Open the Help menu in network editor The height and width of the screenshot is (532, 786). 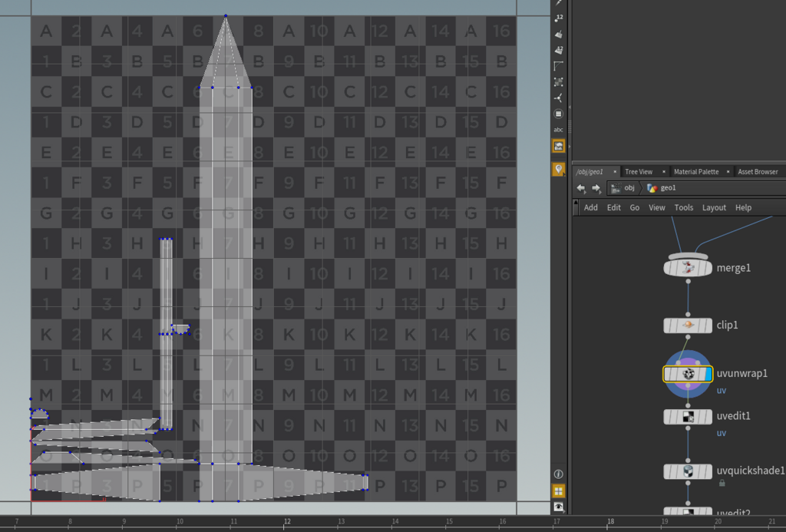tap(743, 207)
